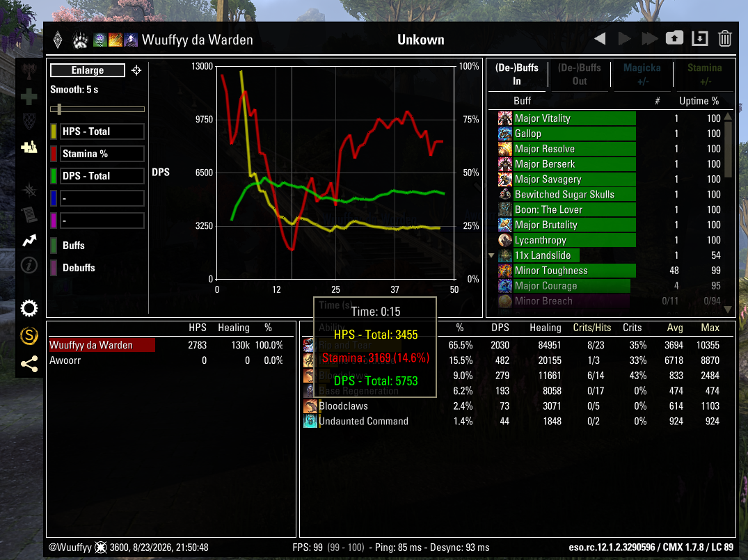748x560 pixels.
Task: Select unit Wuuffyy da Warden row
Action: [167, 345]
